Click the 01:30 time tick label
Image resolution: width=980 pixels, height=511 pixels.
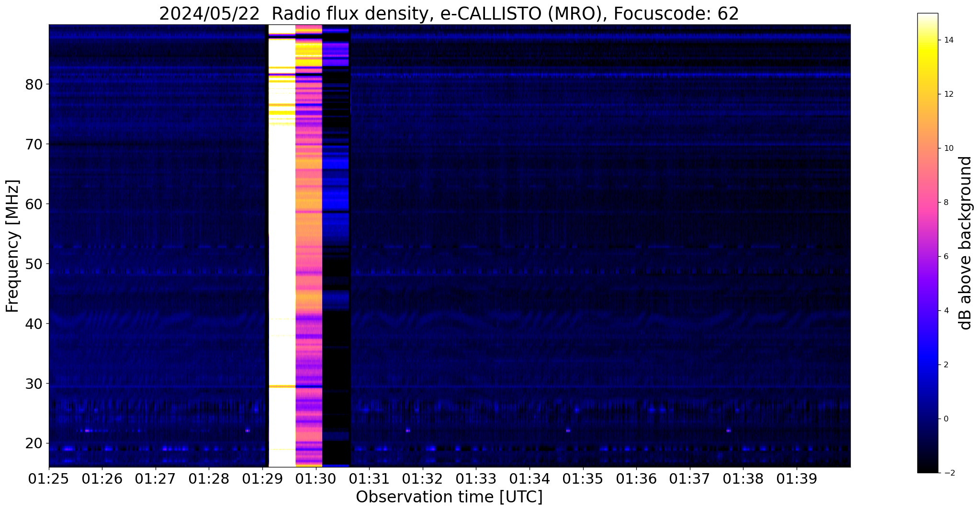tap(316, 478)
